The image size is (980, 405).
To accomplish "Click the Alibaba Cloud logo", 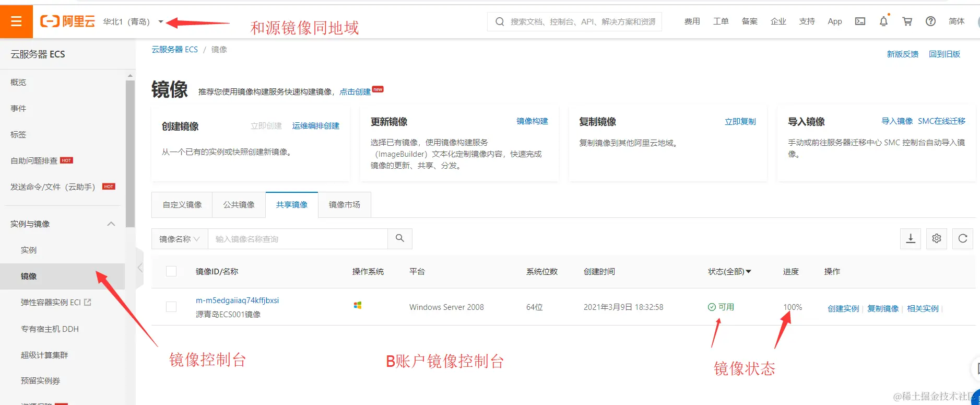I will click(x=67, y=21).
